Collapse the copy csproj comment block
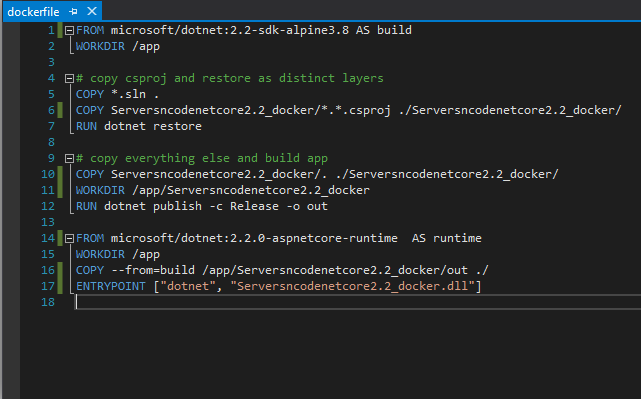 pos(69,78)
